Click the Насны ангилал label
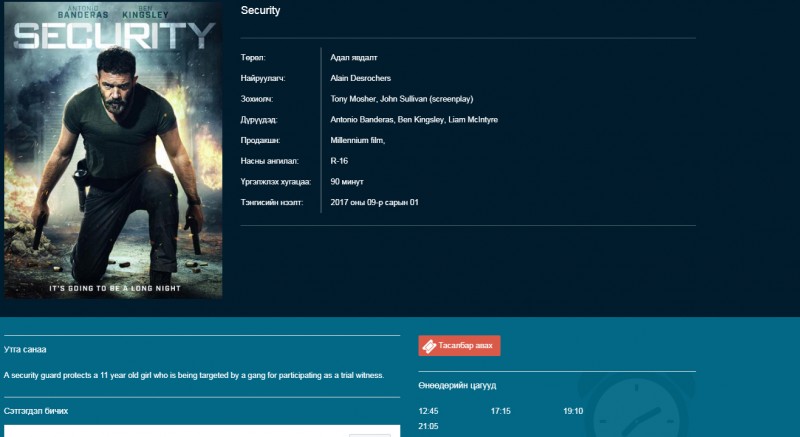Image resolution: width=800 pixels, height=437 pixels. coord(269,161)
